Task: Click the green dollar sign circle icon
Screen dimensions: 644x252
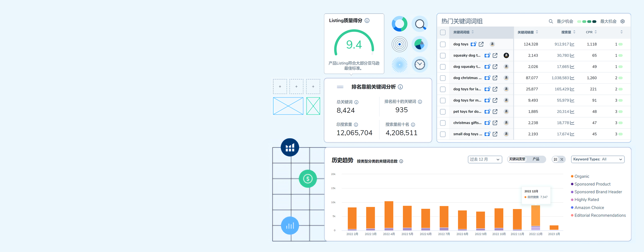Action: tap(308, 179)
